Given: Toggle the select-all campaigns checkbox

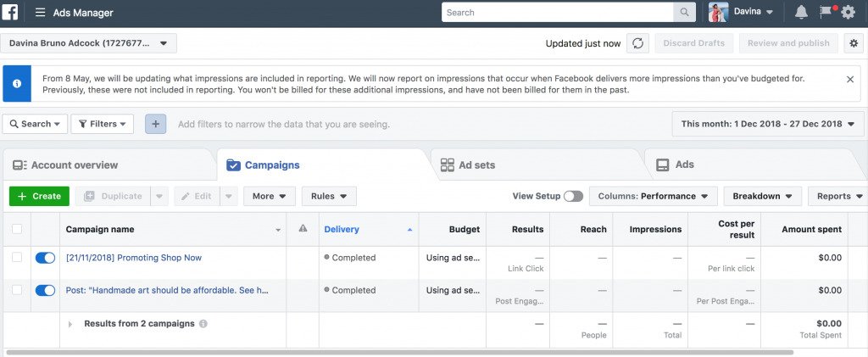Looking at the screenshot, I should (17, 229).
